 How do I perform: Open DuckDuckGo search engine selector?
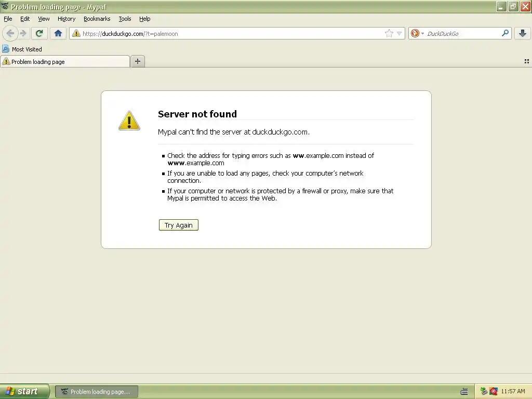point(417,33)
